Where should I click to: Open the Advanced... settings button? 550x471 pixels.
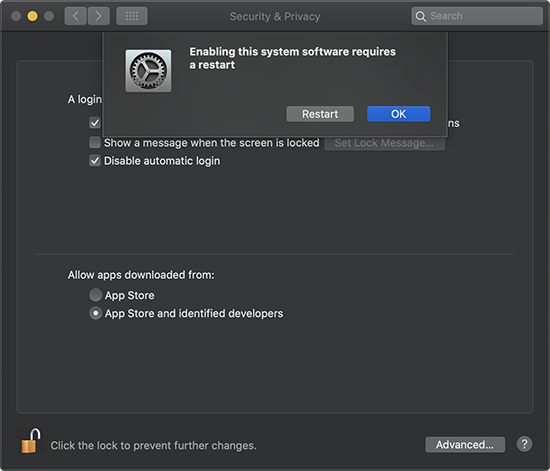tap(465, 445)
